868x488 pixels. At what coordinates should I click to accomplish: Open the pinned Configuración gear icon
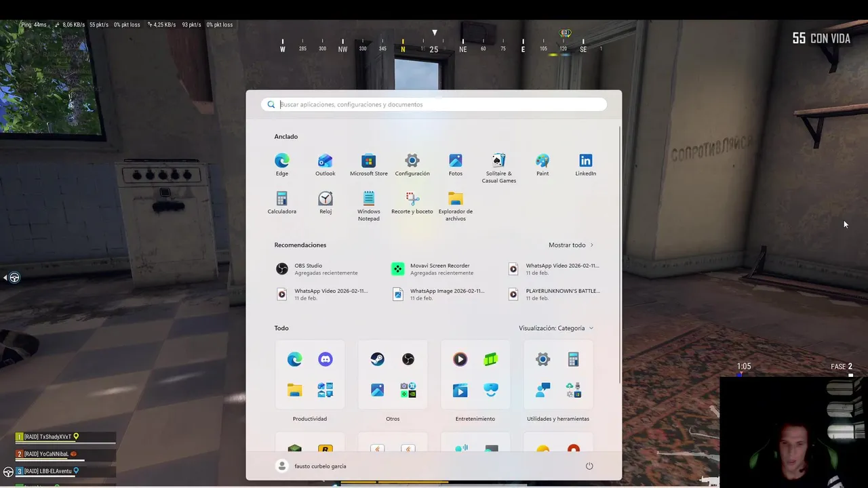click(412, 165)
